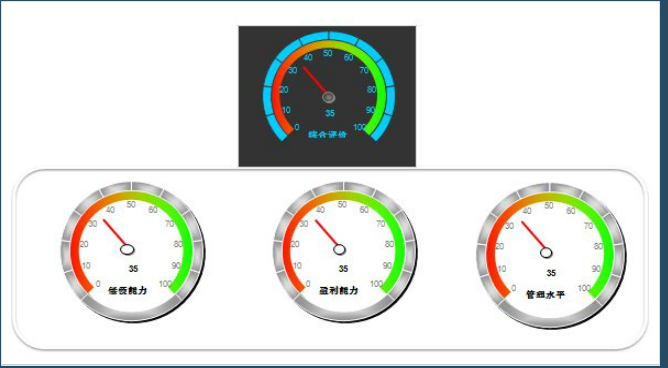Click the 70 tick label on the 管理水平 gauge
This screenshot has height=368, width=668.
(x=588, y=226)
